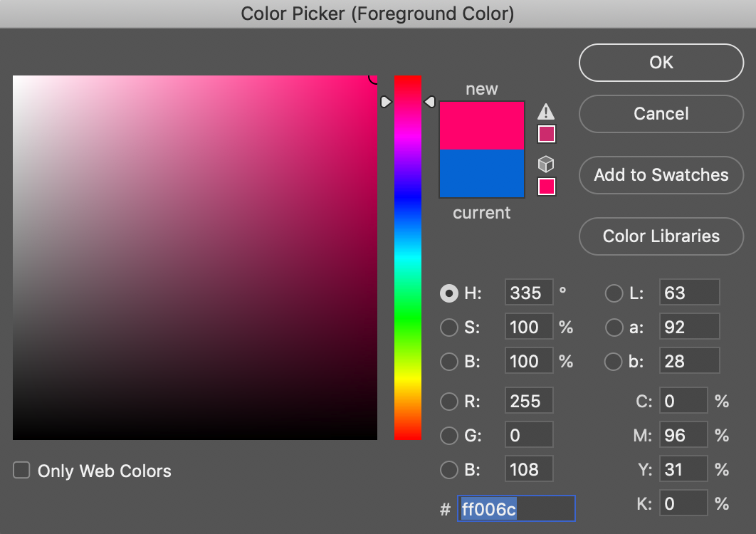Click Add to Swatches

click(661, 175)
